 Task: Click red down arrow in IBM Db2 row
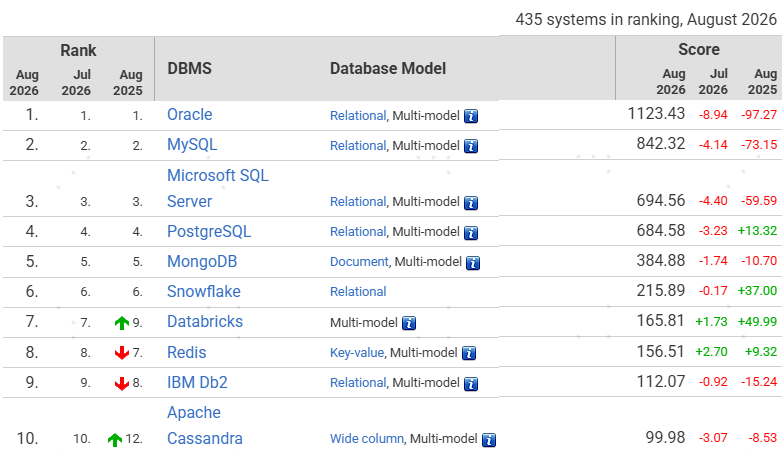coord(122,384)
